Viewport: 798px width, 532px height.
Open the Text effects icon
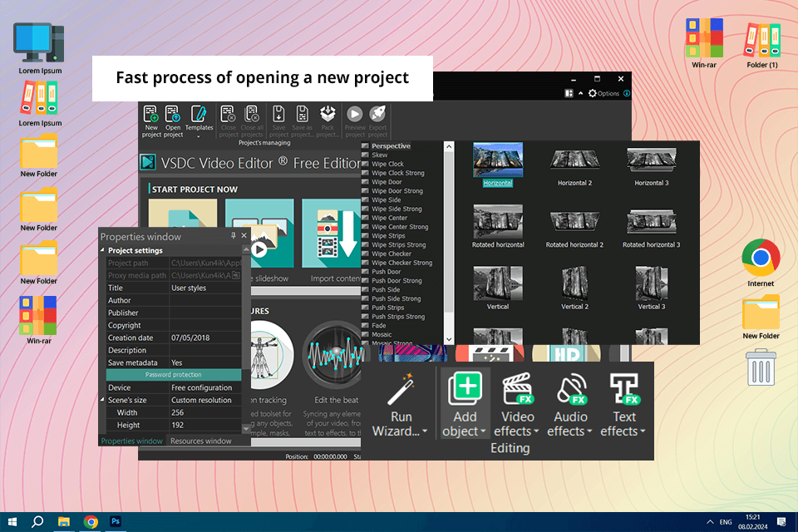point(624,390)
